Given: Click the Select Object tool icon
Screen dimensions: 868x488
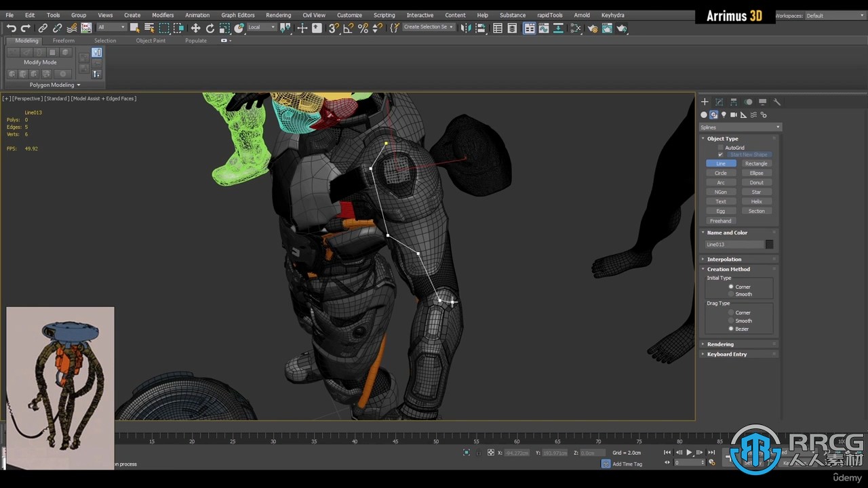Looking at the screenshot, I should 134,28.
